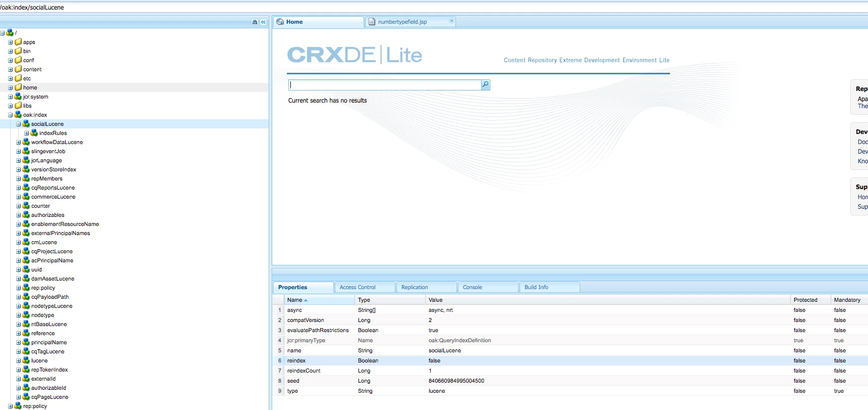868x410 pixels.
Task: Click the seed value 840660984995004500
Action: [456, 381]
